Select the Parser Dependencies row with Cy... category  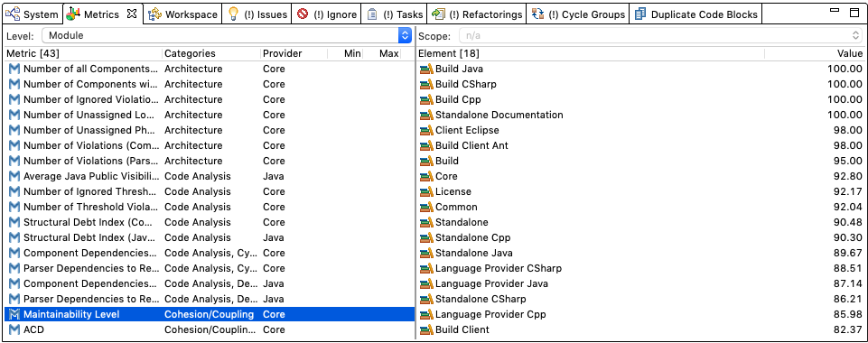coord(210,268)
